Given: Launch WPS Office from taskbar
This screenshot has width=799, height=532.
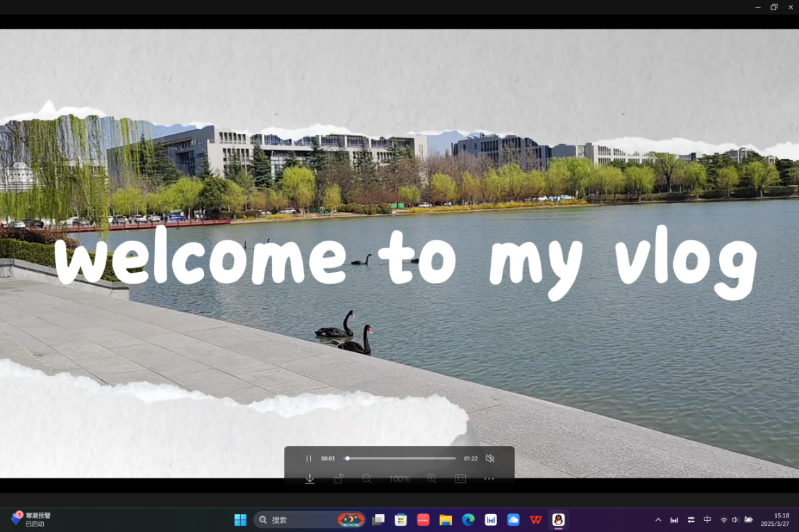Looking at the screenshot, I should click(x=536, y=520).
